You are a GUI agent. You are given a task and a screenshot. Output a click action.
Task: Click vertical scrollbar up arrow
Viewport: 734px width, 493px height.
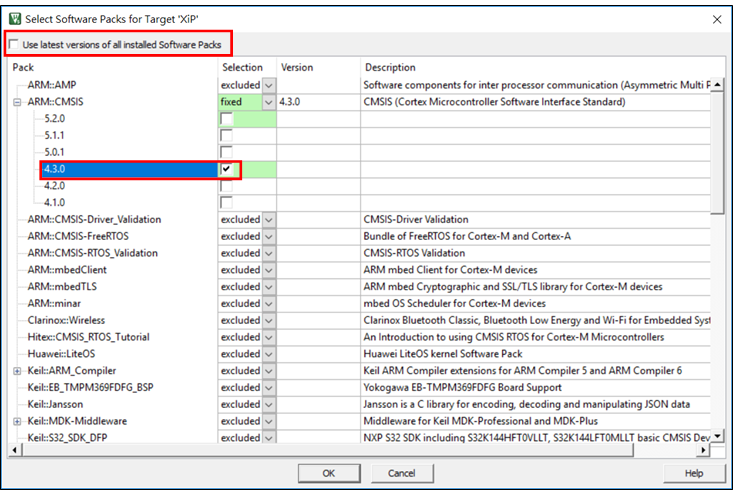[717, 85]
